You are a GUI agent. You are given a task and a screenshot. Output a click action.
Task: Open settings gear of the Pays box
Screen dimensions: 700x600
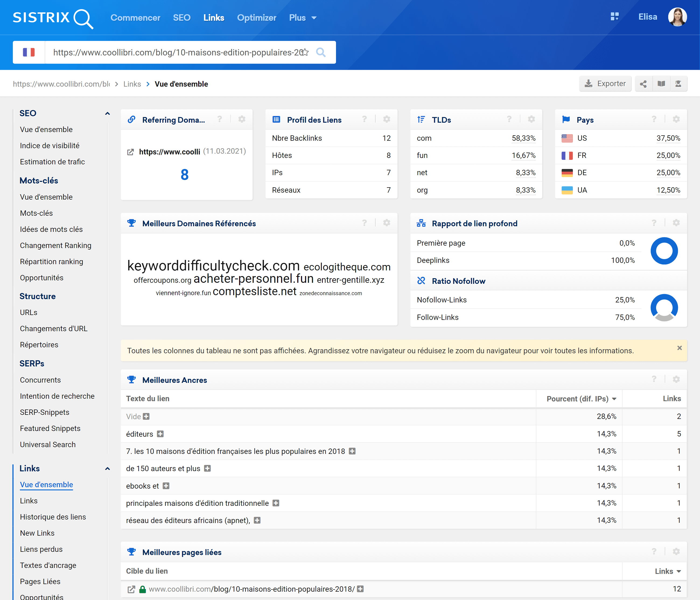[x=676, y=119]
